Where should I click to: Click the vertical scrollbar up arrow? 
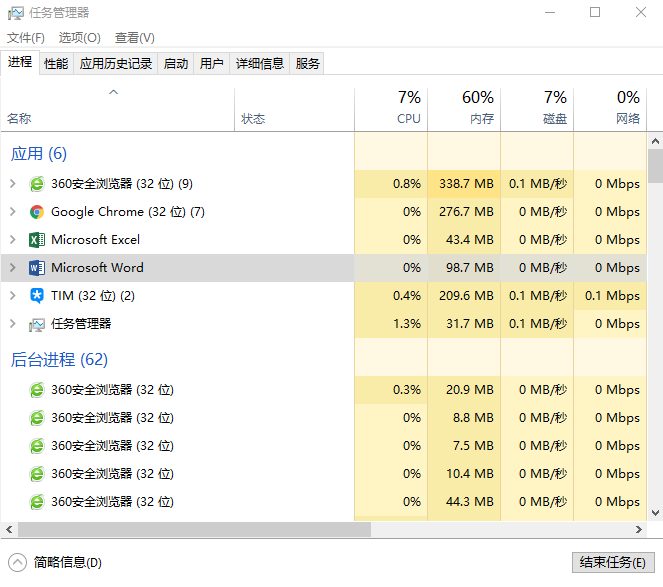[x=655, y=141]
